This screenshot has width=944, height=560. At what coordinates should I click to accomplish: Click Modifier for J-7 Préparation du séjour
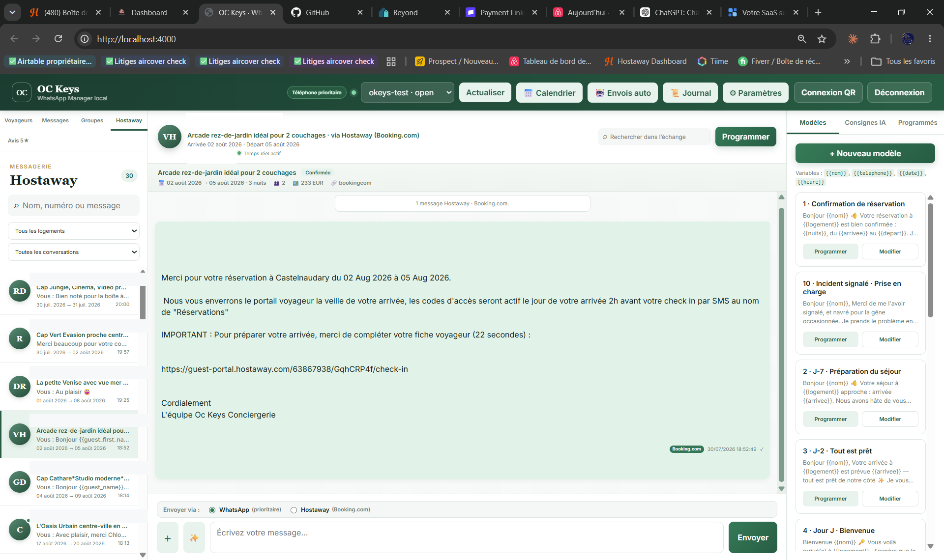(890, 419)
